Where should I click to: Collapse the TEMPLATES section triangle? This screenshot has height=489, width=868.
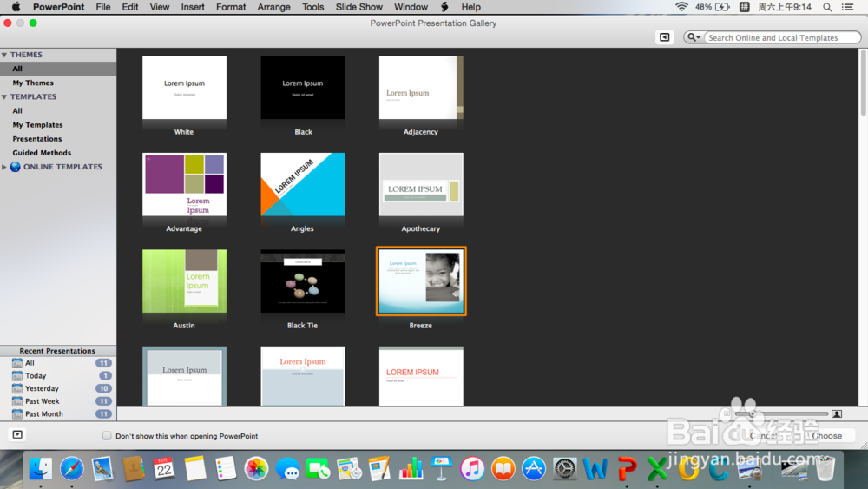coord(4,97)
